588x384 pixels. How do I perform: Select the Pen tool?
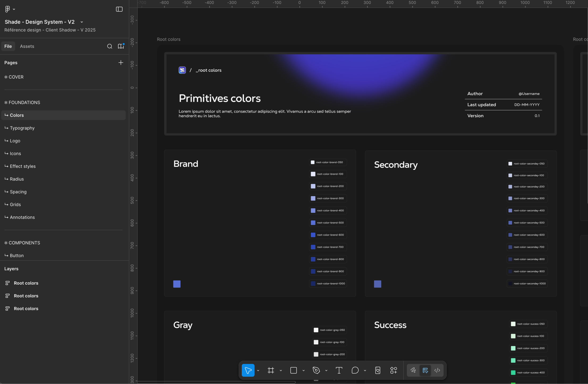coord(316,370)
